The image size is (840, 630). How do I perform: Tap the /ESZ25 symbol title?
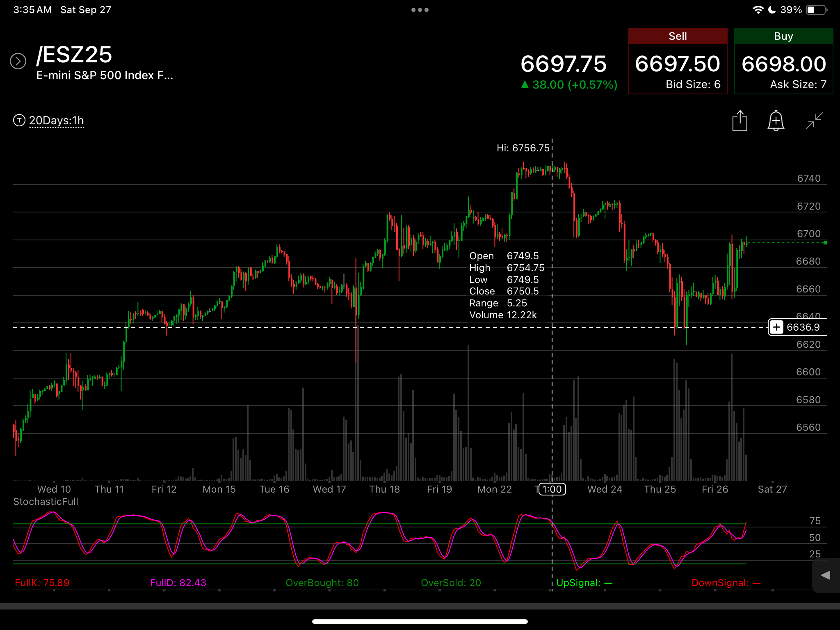[74, 55]
